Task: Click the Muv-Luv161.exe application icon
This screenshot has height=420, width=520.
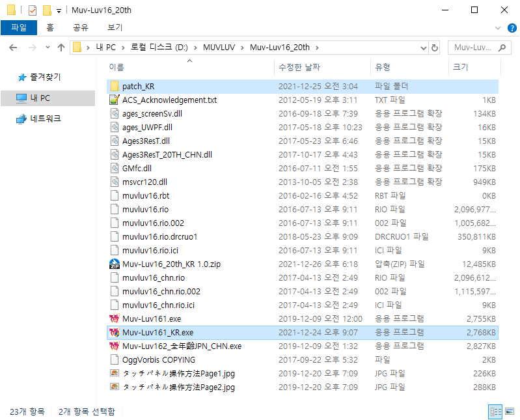Action: pyautogui.click(x=115, y=318)
